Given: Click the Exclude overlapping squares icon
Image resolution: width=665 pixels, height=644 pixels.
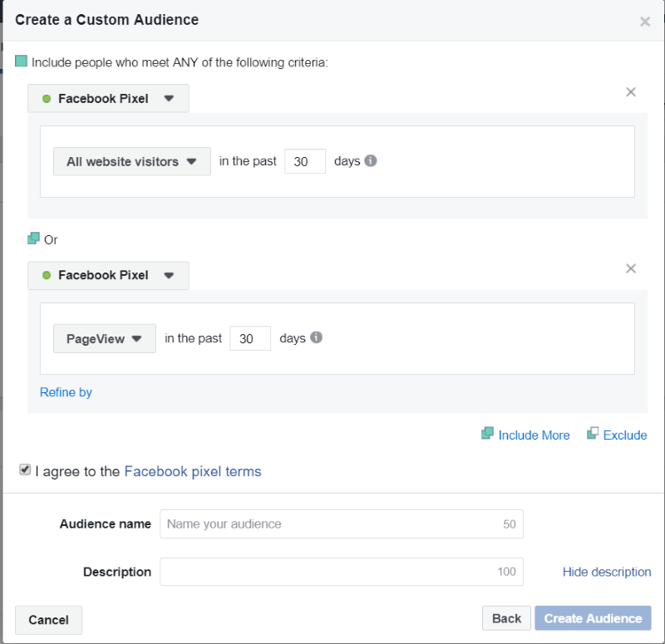Looking at the screenshot, I should pos(593,433).
